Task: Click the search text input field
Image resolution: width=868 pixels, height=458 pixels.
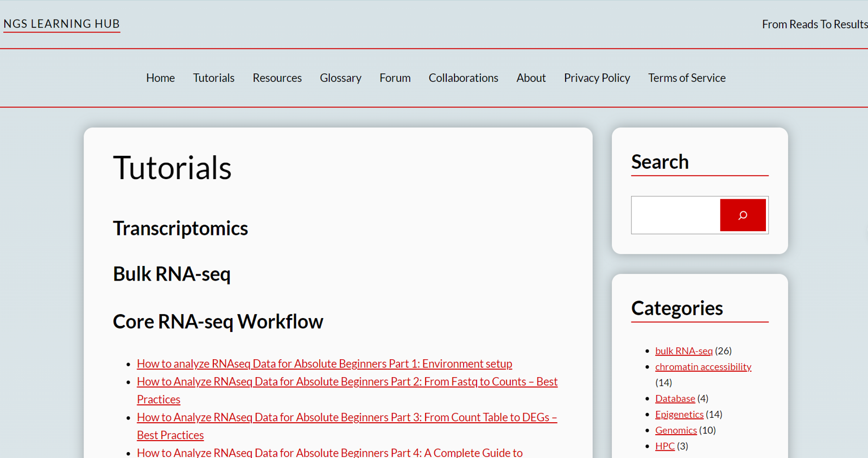Action: [675, 215]
